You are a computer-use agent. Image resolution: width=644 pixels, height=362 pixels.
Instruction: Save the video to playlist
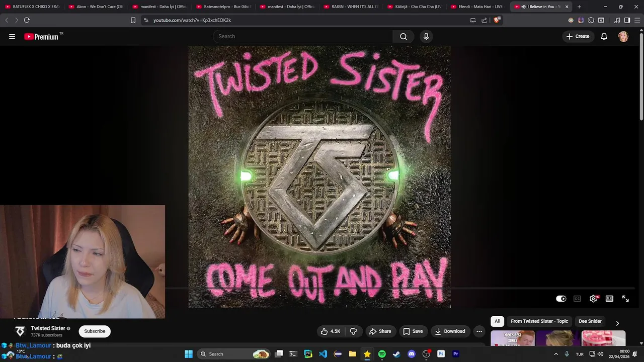(x=413, y=331)
